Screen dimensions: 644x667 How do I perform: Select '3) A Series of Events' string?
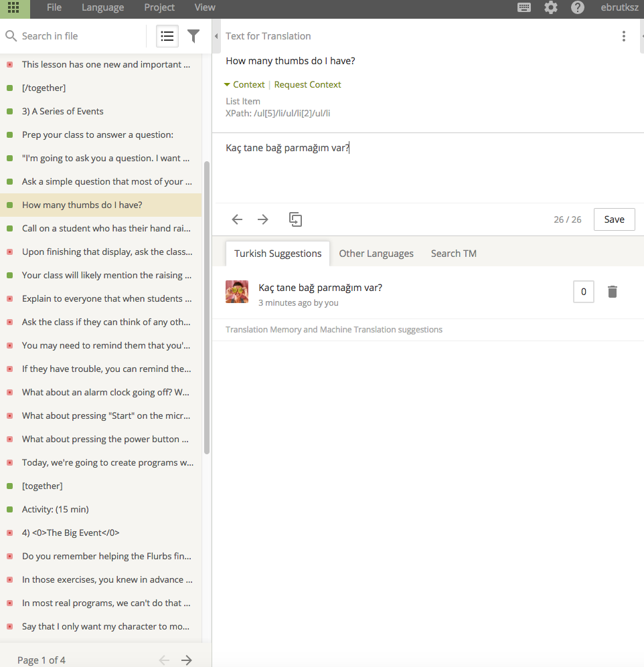coord(101,112)
